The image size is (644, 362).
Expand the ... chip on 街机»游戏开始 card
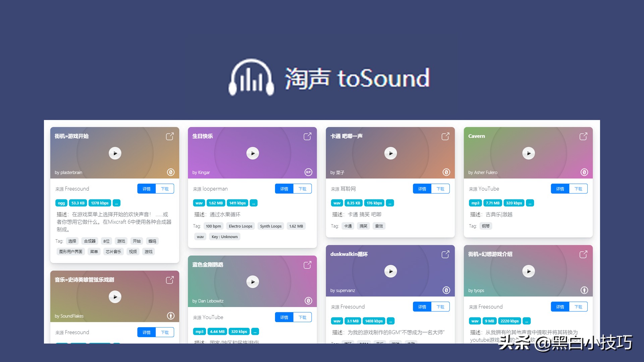coord(116,203)
